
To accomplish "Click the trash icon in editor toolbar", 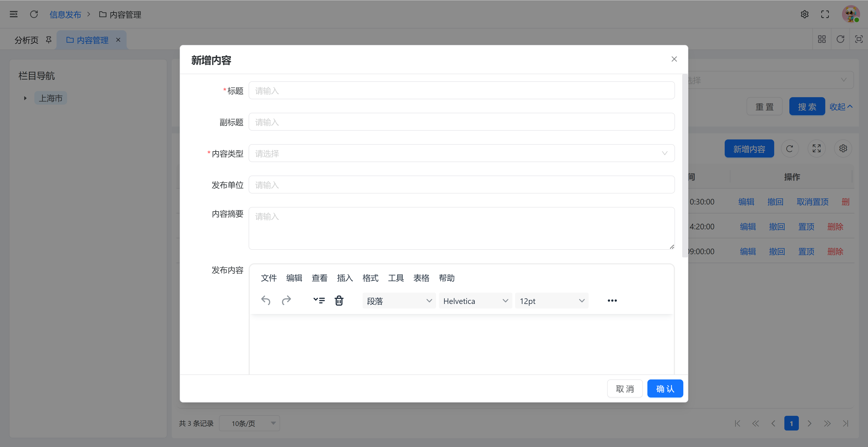I will tap(339, 301).
